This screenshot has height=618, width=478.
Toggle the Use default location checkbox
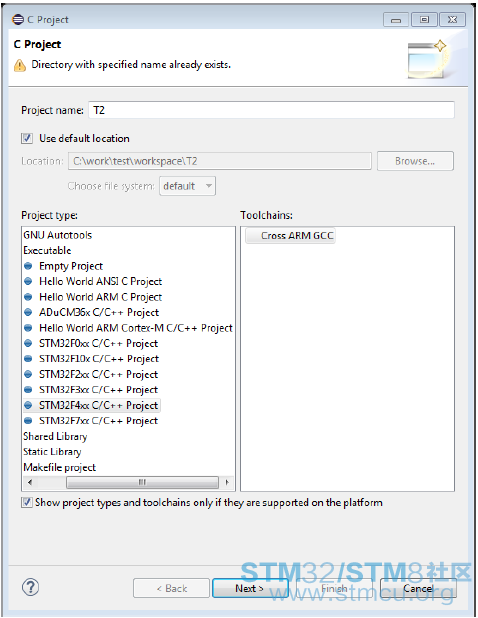pyautogui.click(x=27, y=138)
